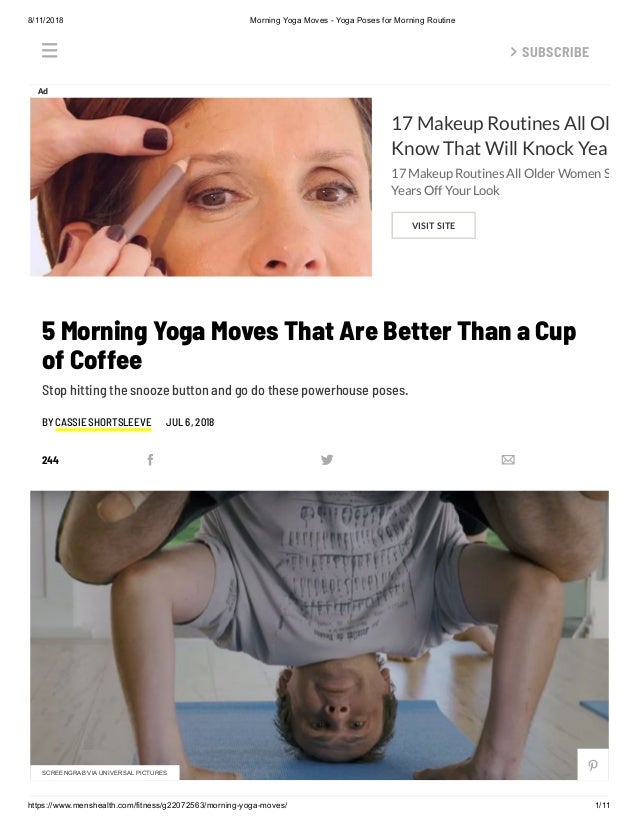Click the VISIT SITE button
Image resolution: width=638 pixels, height=826 pixels.
pyautogui.click(x=433, y=225)
